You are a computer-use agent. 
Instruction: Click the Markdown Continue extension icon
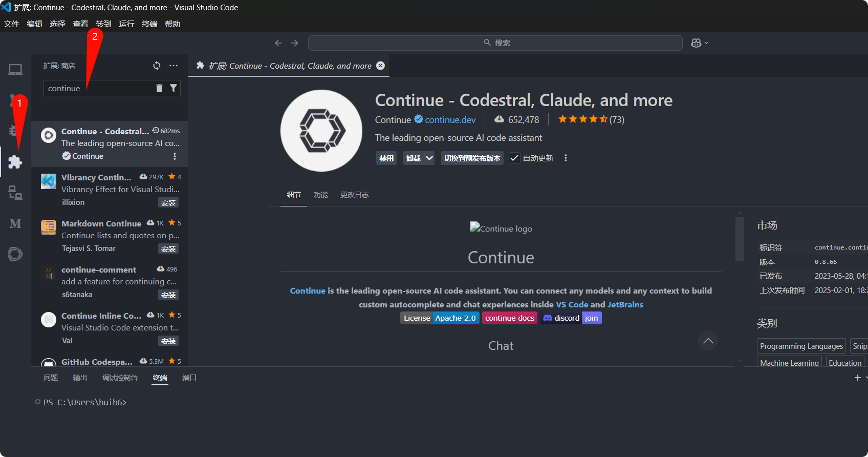(49, 227)
